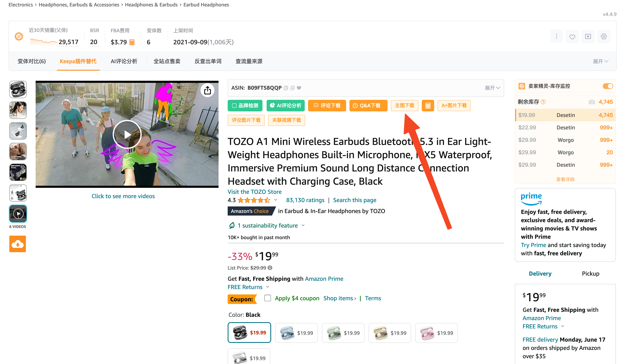The width and height of the screenshot is (626, 364).
Task: Click the star rating icons
Action: [254, 200]
